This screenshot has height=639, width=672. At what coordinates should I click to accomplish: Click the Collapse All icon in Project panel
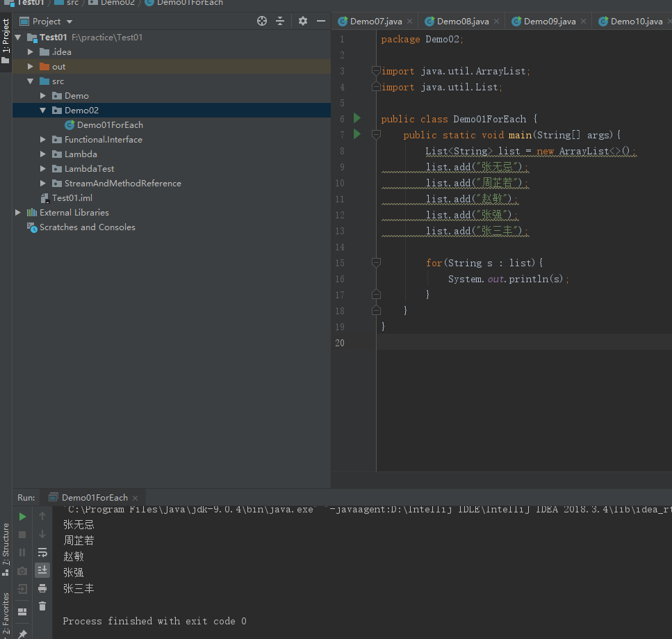point(280,22)
